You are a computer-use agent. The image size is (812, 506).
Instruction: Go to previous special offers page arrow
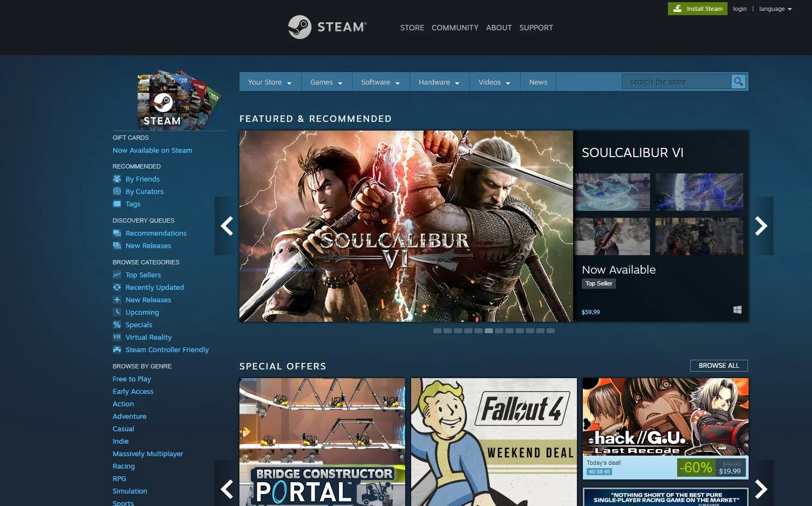coord(226,489)
